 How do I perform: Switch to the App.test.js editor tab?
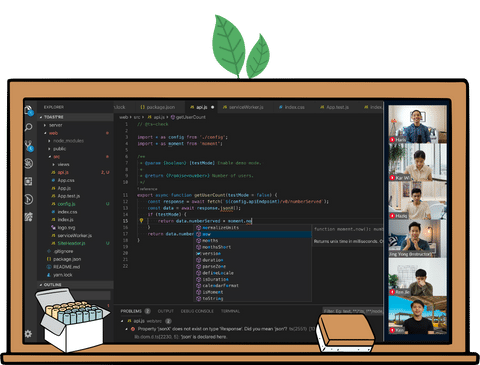[x=334, y=107]
